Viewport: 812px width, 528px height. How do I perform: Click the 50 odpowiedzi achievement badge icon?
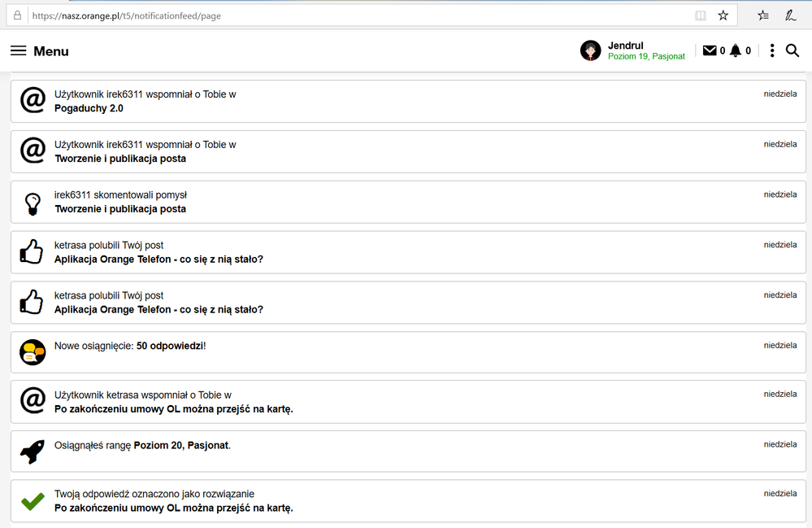click(32, 351)
